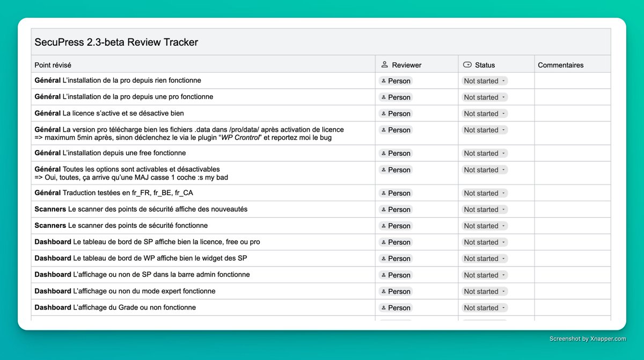Expand the status dropdown on the mode expert row
This screenshot has height=360, width=644.
click(x=503, y=291)
